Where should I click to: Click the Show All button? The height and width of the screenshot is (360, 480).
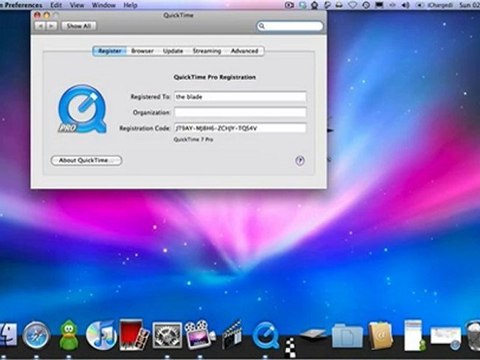tap(79, 26)
